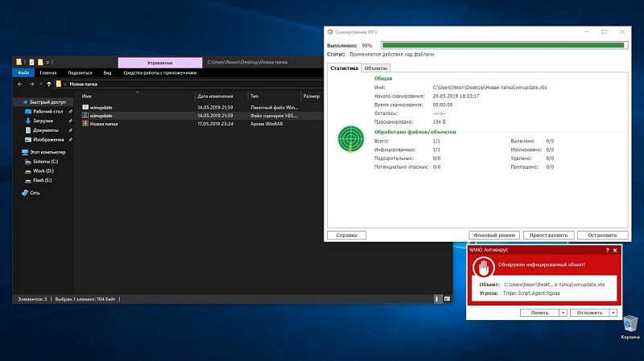Click the Explorer back arrow
This screenshot has width=644, height=361.
point(20,84)
